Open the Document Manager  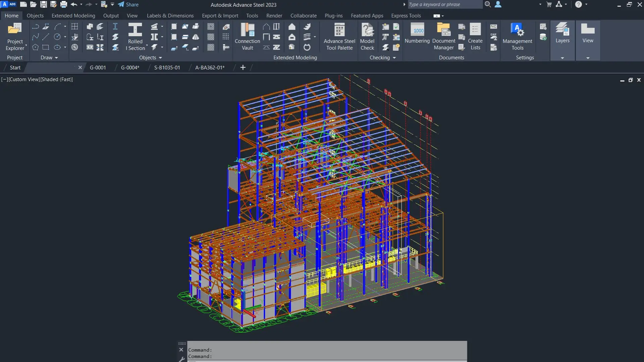pyautogui.click(x=443, y=36)
